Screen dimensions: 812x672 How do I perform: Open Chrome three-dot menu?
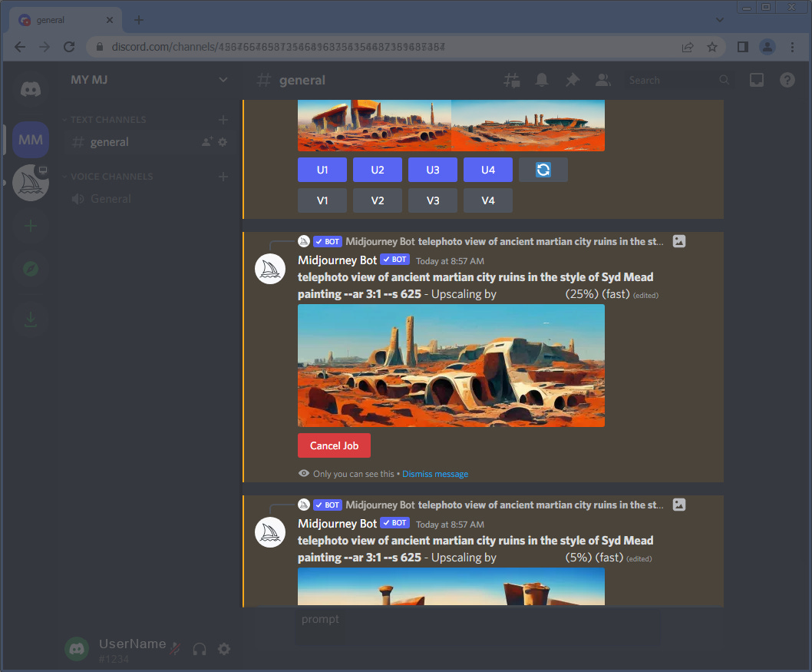[792, 47]
